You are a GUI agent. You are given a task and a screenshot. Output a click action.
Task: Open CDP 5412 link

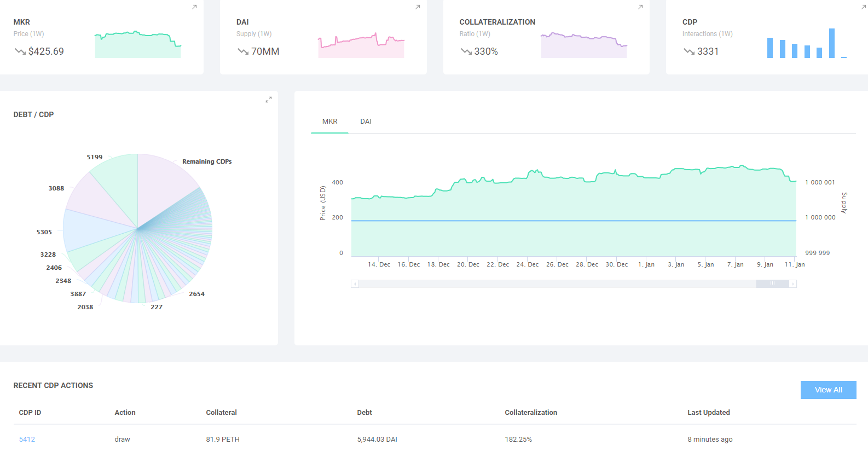[27, 440]
